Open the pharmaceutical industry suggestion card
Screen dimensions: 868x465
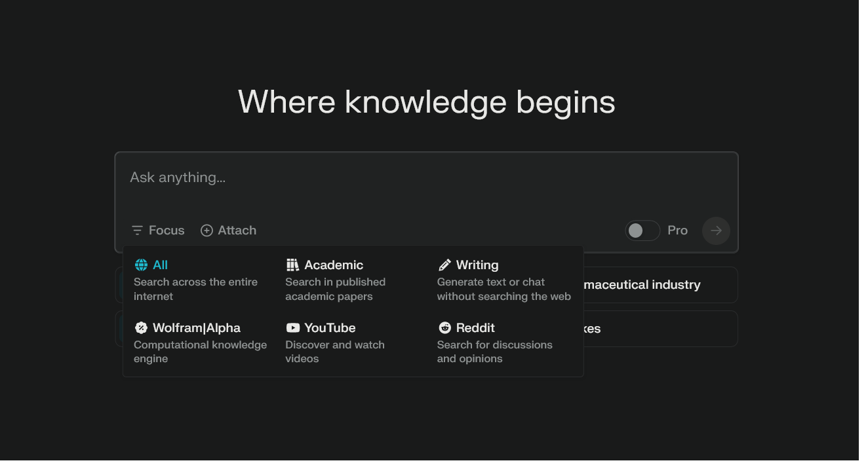pyautogui.click(x=660, y=285)
